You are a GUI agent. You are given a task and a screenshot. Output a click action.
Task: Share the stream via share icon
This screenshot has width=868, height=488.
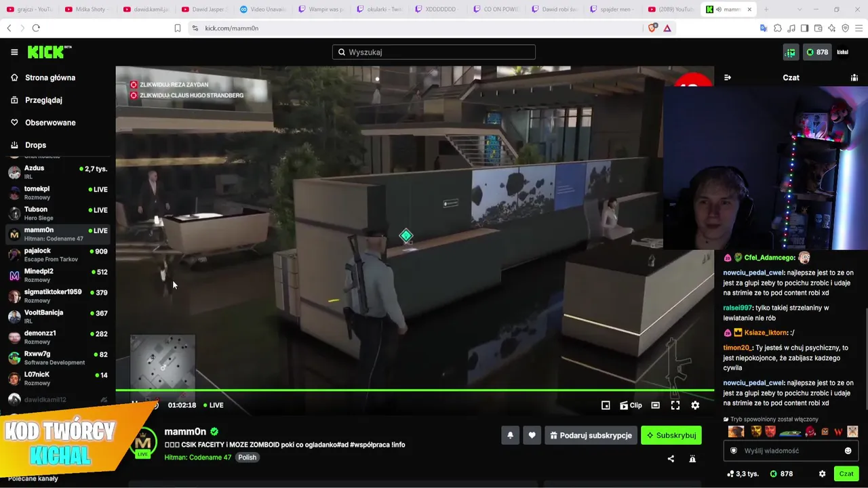click(x=671, y=459)
